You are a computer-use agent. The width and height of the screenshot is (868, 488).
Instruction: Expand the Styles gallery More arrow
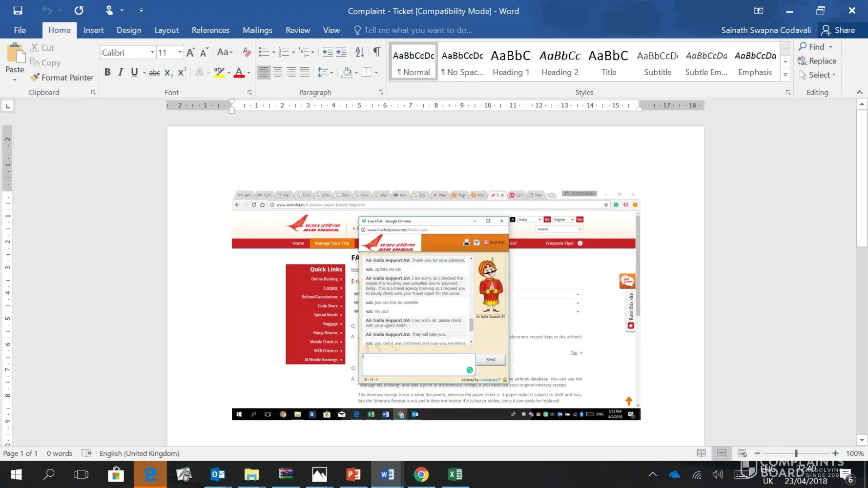(785, 75)
